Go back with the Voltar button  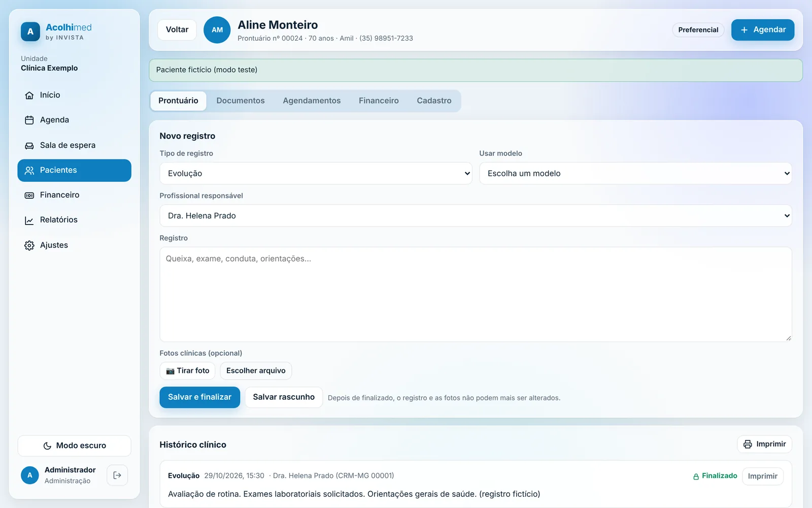[177, 30]
